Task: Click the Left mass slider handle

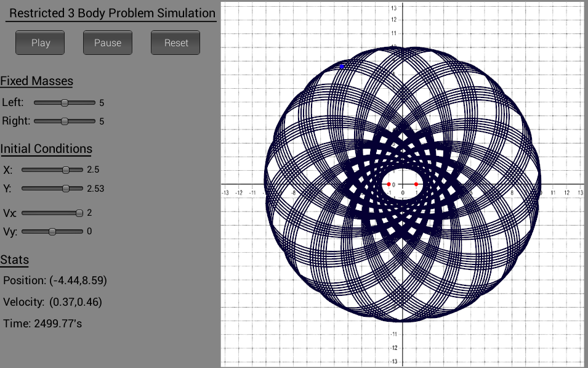Action: (x=65, y=103)
